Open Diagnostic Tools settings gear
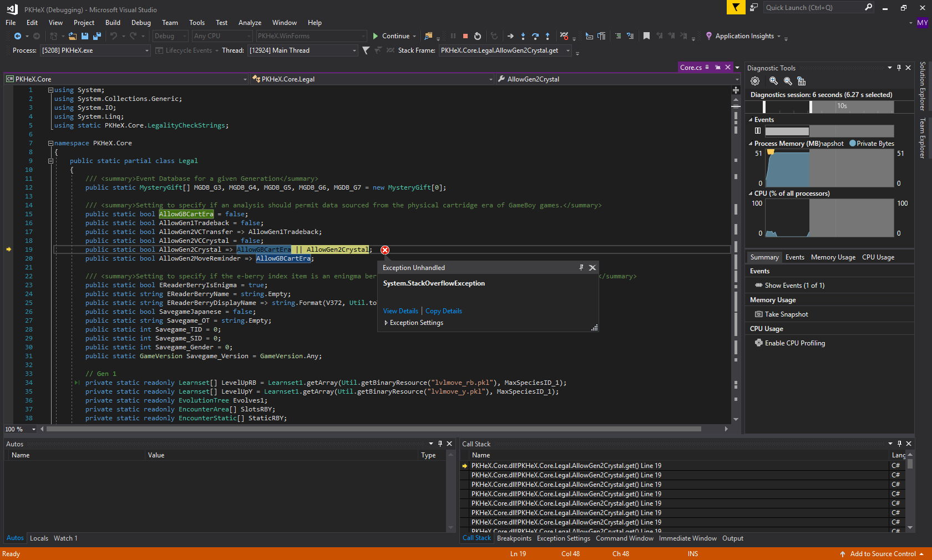Screen dimensions: 932x560 pos(754,81)
